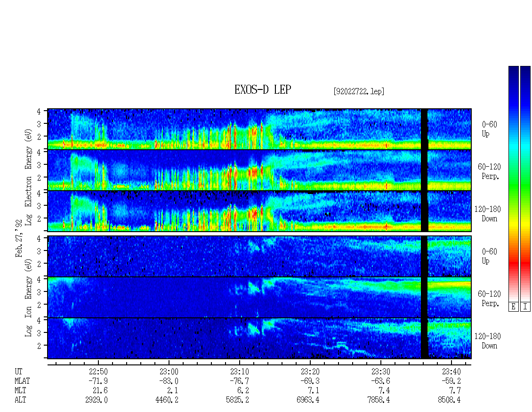
Task: Click the 23:40 time tick label
Action: [x=451, y=372]
